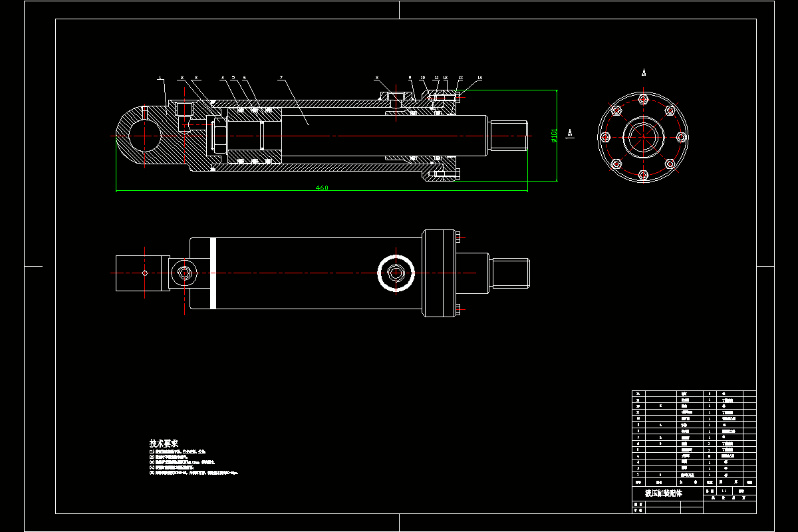Select the title block text 液压缸装配体

coord(664,494)
